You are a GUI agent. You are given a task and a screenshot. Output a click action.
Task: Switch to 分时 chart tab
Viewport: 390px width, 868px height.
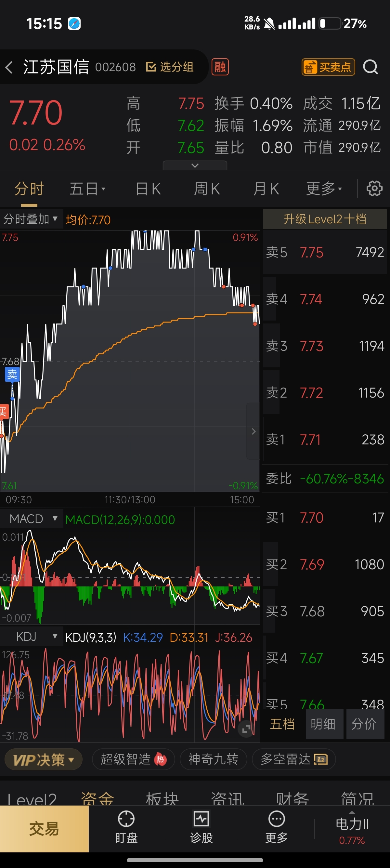(x=29, y=189)
